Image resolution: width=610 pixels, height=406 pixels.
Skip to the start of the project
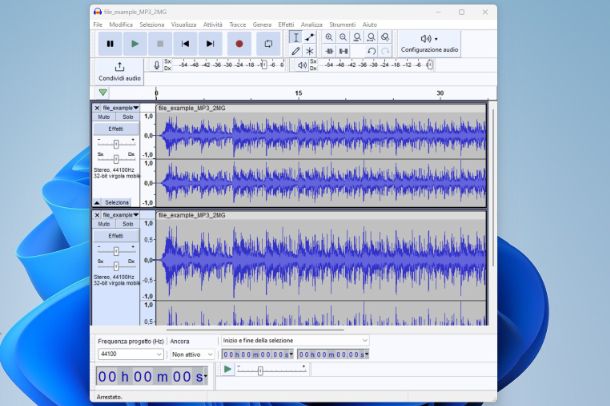[x=185, y=44]
